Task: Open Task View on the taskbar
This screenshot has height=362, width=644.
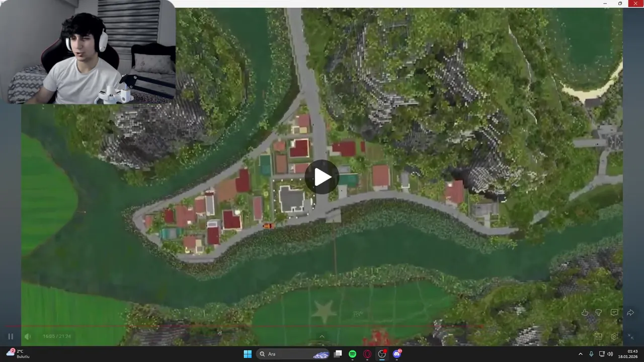Action: pos(338,354)
